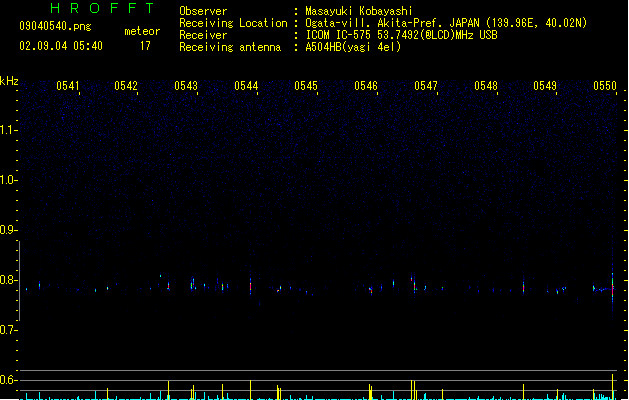
Task: Click the 0548 time marker
Action: point(486,85)
